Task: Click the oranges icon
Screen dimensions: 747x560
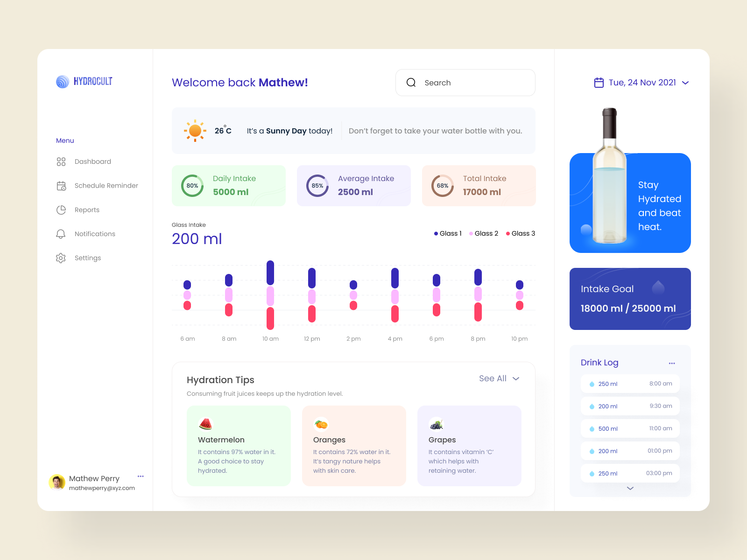Action: click(x=321, y=424)
